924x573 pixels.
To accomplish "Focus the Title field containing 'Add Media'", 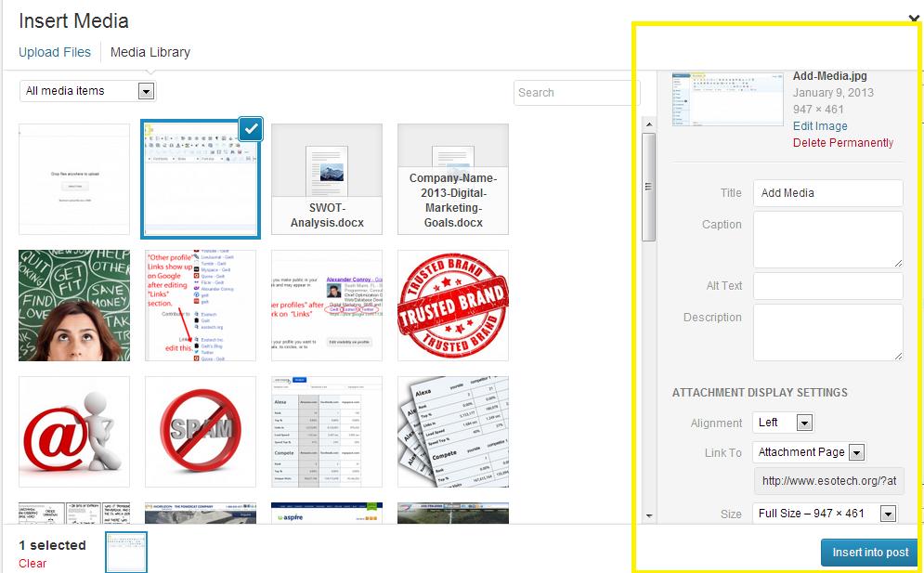I will (x=828, y=193).
